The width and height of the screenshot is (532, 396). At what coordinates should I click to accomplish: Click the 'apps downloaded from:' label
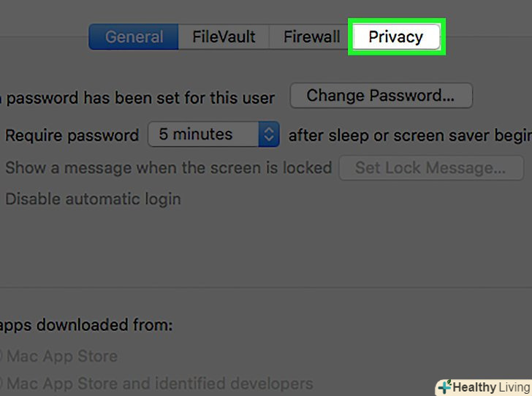[86, 324]
